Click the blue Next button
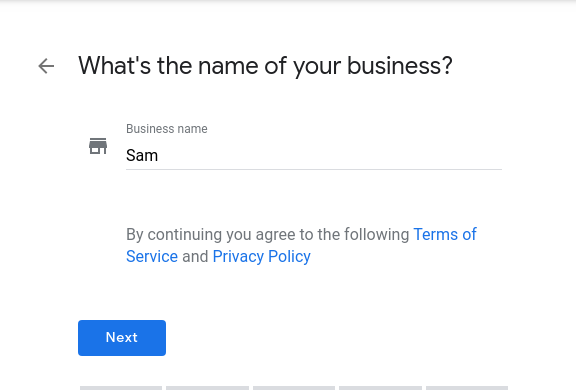This screenshot has height=390, width=576. [x=122, y=338]
